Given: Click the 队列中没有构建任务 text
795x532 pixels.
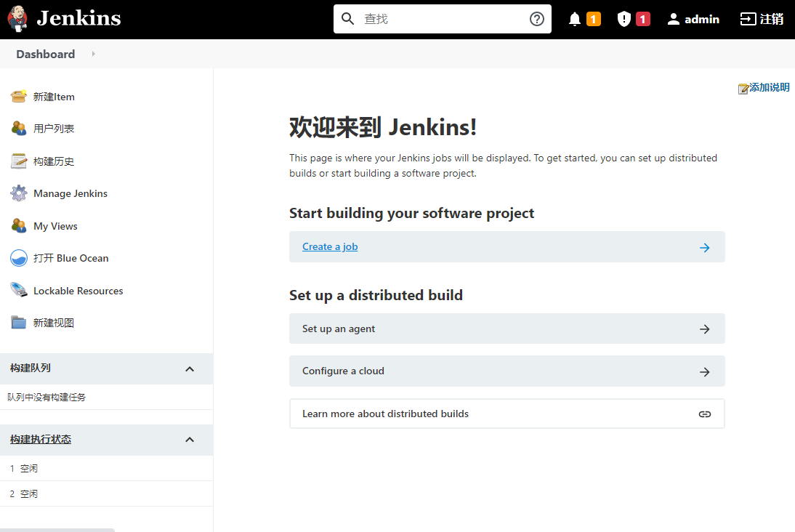Looking at the screenshot, I should click(47, 397).
